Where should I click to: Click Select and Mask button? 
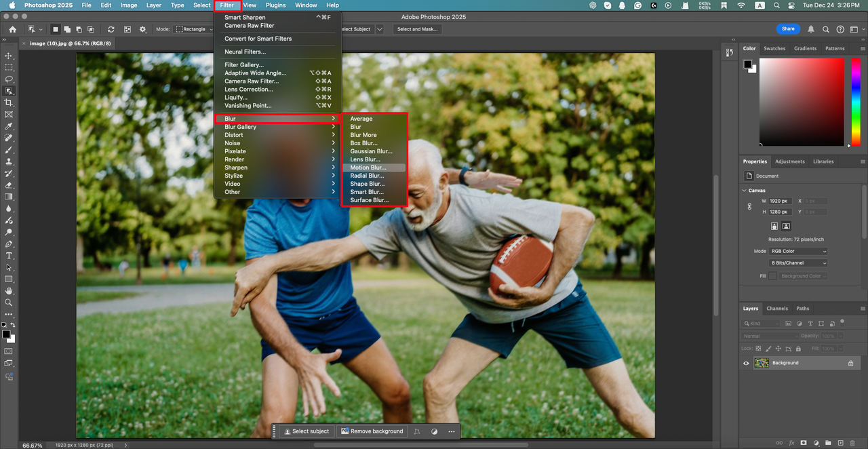(x=417, y=29)
